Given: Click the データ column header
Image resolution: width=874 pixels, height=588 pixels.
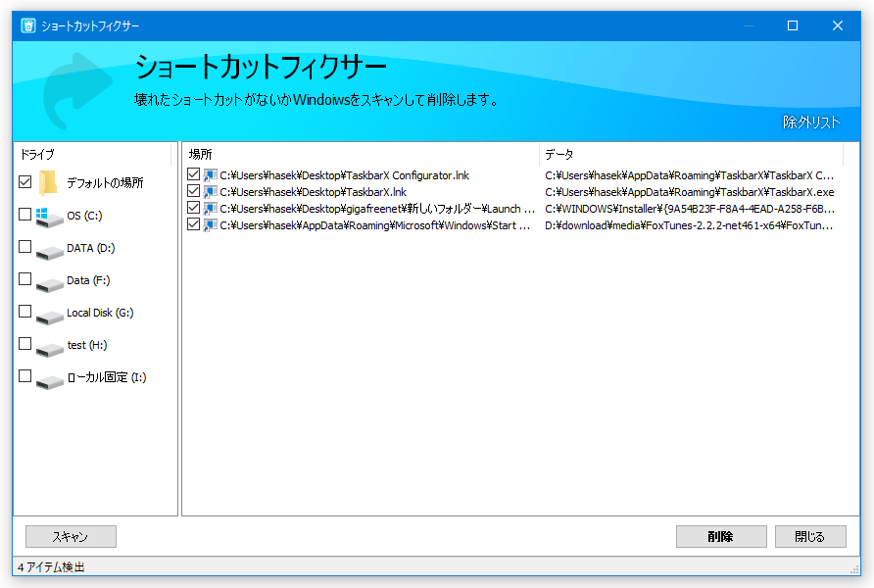Looking at the screenshot, I should (x=691, y=155).
